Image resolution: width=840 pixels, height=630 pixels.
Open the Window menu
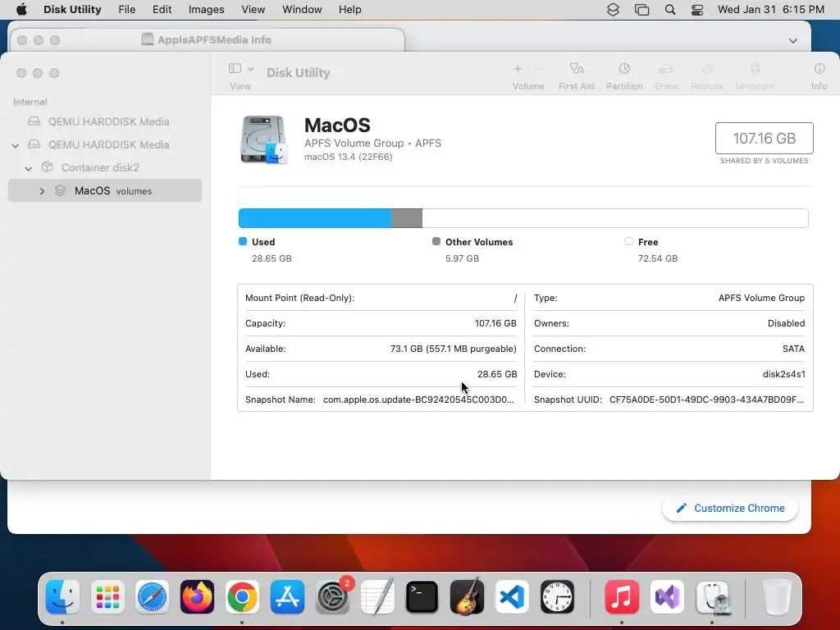click(x=302, y=10)
